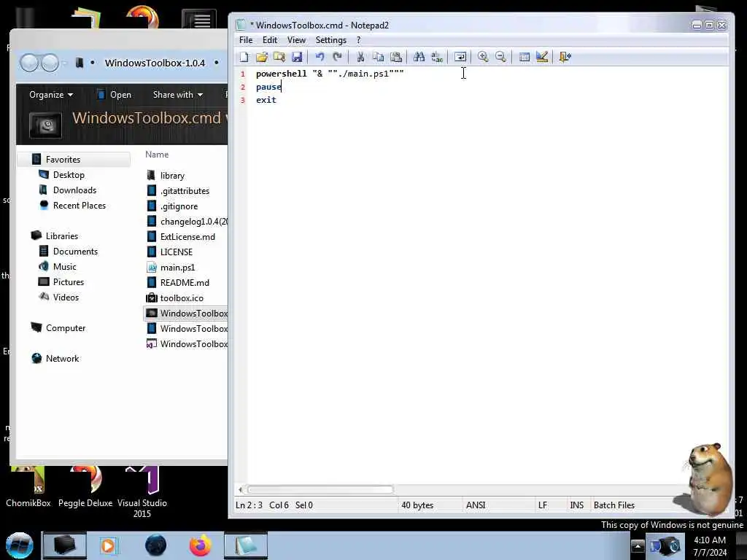The width and height of the screenshot is (747, 560).
Task: Save the file with floppy icon
Action: pyautogui.click(x=297, y=57)
